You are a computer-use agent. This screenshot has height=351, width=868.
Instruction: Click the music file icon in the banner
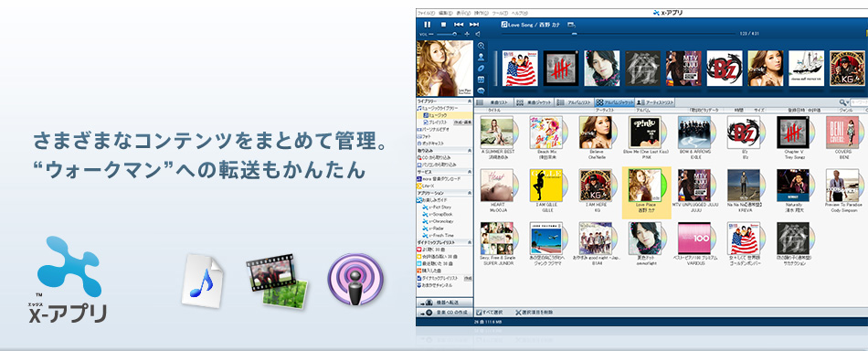[x=202, y=281]
